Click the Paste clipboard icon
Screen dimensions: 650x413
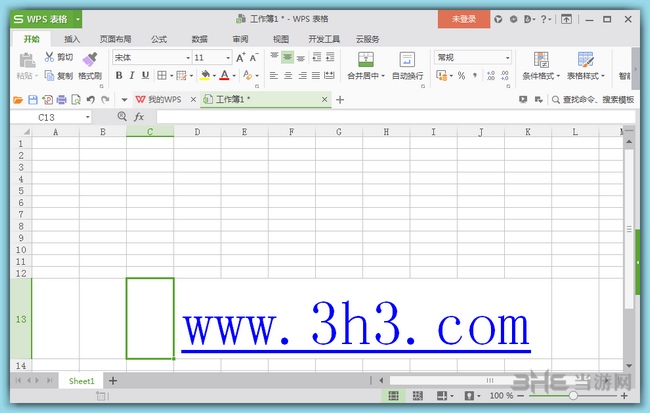pyautogui.click(x=27, y=61)
